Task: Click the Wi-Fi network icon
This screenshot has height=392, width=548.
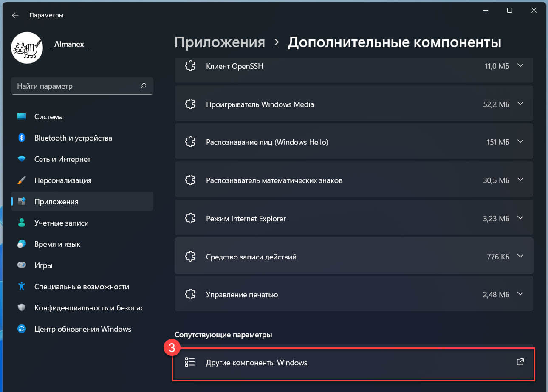Action: [x=22, y=159]
